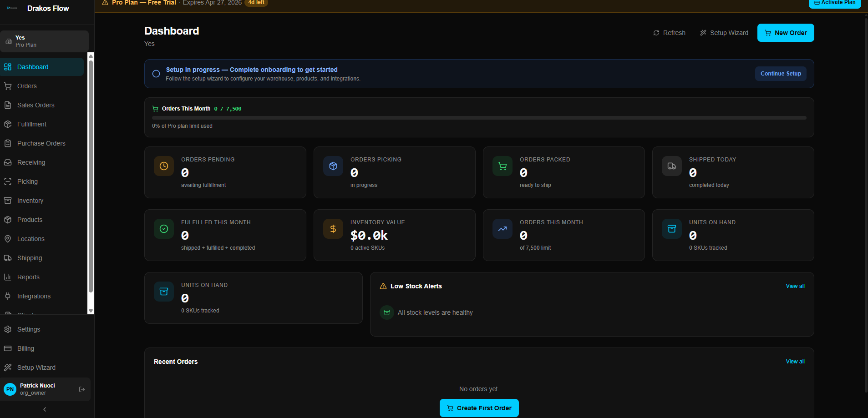Click the Billing card icon
The height and width of the screenshot is (418, 868).
[8, 348]
